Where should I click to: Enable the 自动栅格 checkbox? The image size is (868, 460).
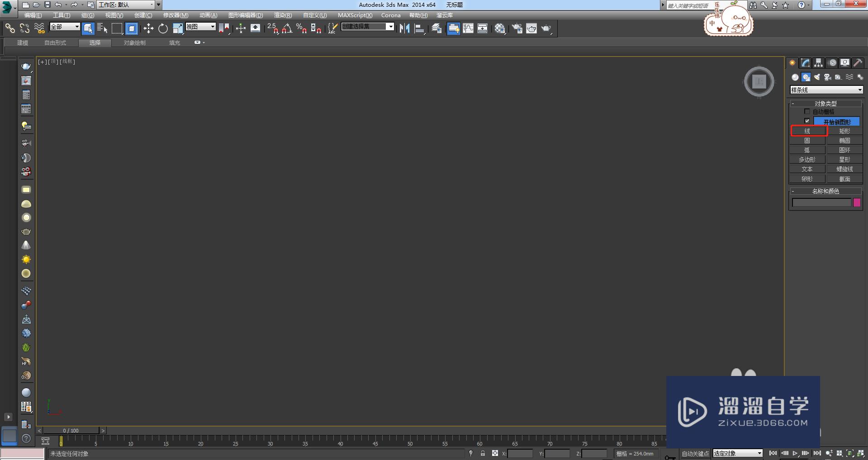click(x=807, y=111)
